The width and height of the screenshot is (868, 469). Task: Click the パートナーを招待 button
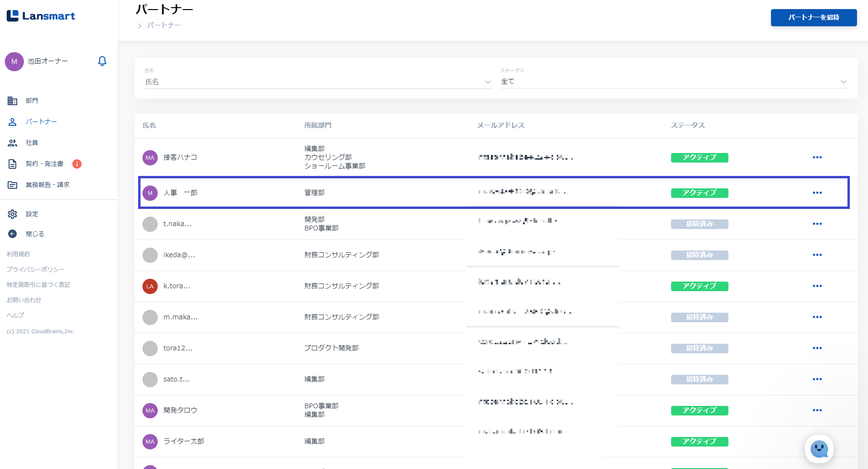(x=814, y=18)
